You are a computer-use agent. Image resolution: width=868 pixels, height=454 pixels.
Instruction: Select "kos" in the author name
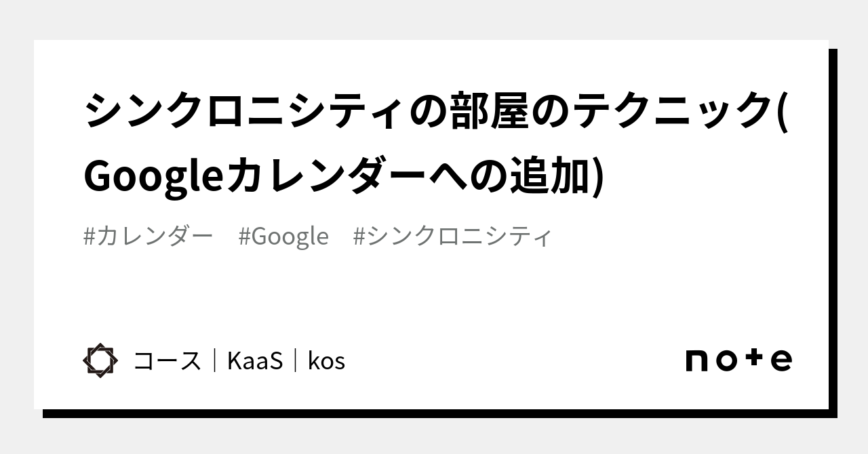(x=326, y=361)
